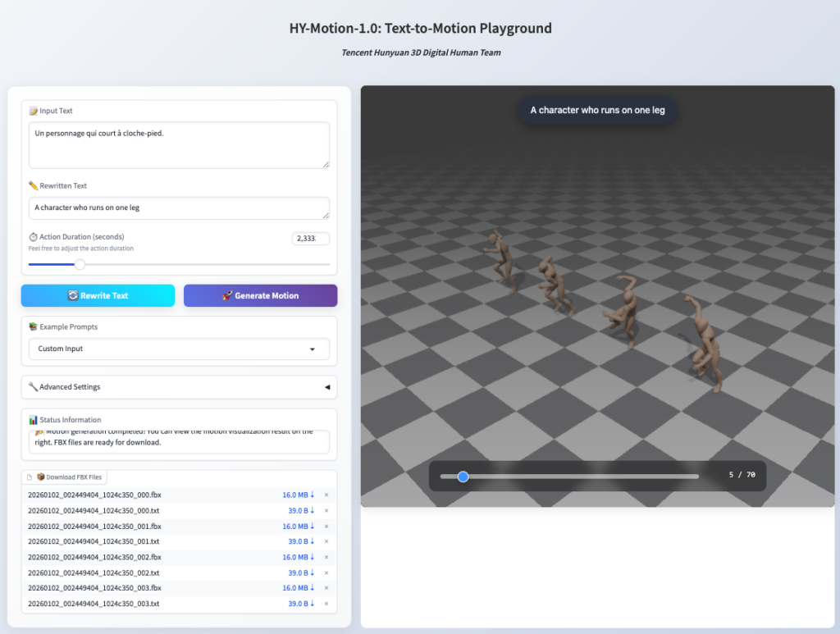The width and height of the screenshot is (840, 634).
Task: Click the animation frame timeline slider knob
Action: click(463, 477)
